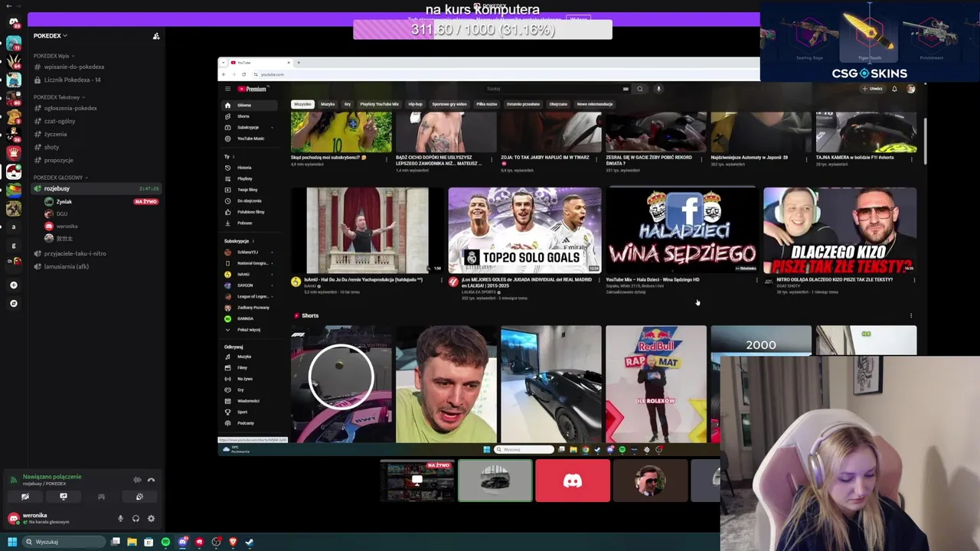Image resolution: width=980 pixels, height=551 pixels.
Task: Toggle noise suppression waveform icon
Action: [x=137, y=480]
